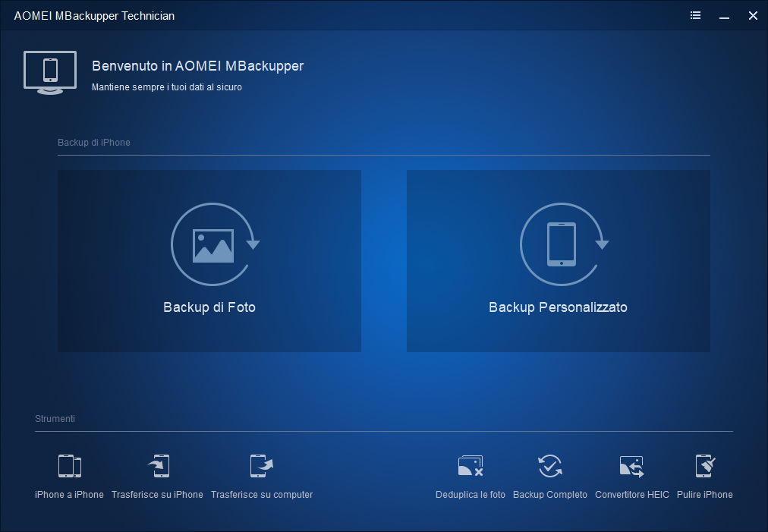
Task: Open the Convertitore HEIC icon
Action: point(632,467)
